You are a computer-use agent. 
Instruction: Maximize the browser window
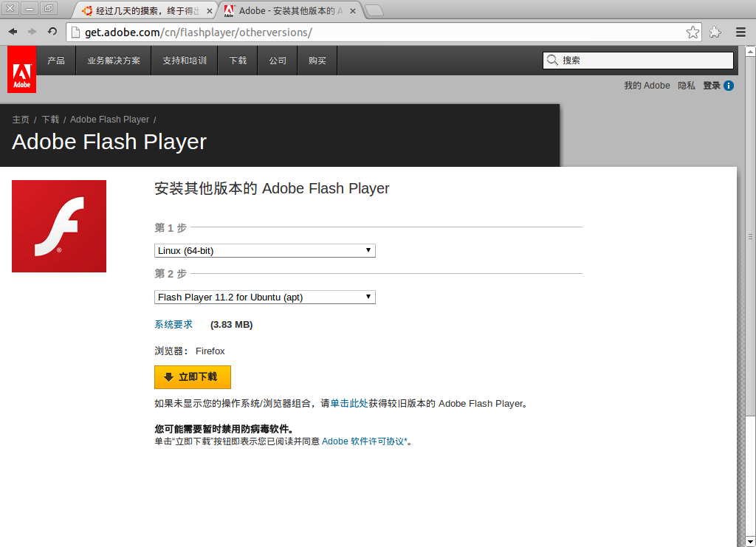tap(49, 8)
